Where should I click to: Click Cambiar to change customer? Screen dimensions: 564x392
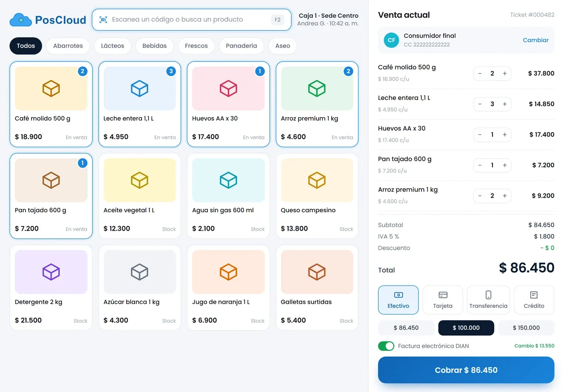(x=535, y=40)
